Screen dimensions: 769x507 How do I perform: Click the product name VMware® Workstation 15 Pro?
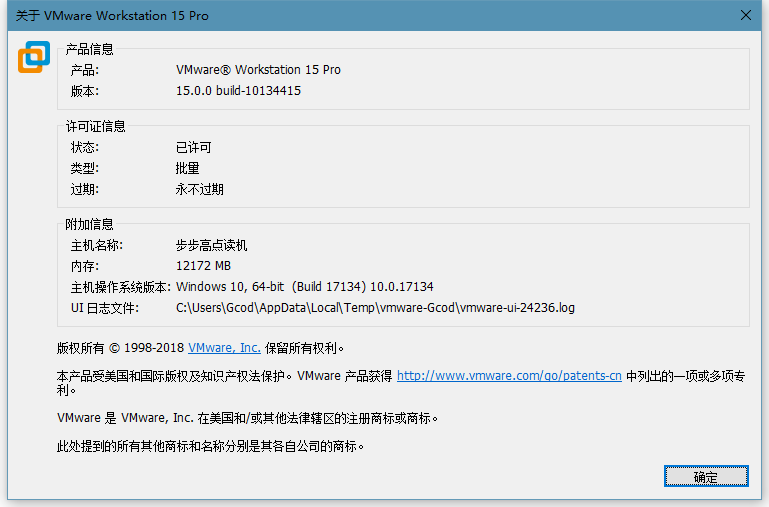[258, 70]
